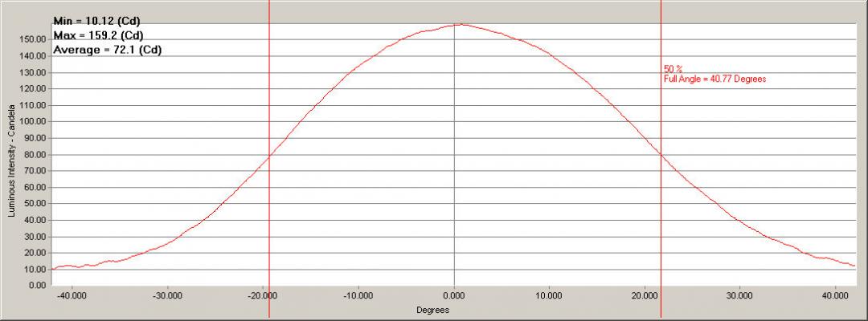Click the 40.000 x-axis tick label
Screen dimensions: 868x321
[835, 294]
